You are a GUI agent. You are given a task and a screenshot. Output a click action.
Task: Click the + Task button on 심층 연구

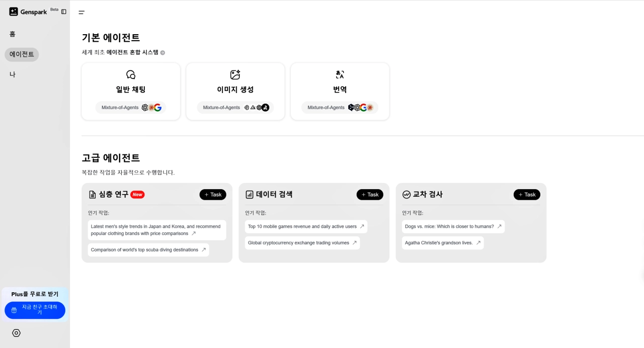point(212,194)
